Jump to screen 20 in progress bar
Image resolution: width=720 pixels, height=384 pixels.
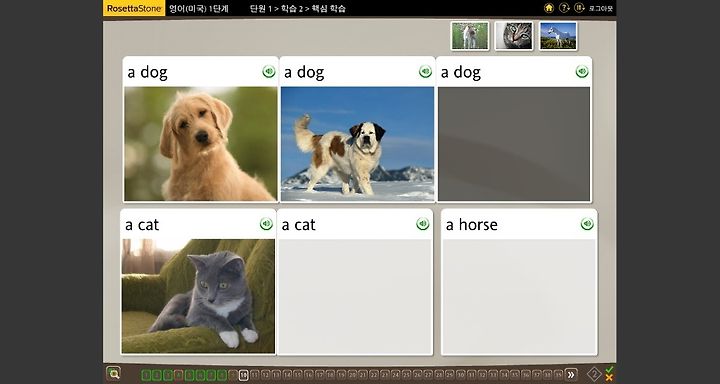click(x=352, y=375)
